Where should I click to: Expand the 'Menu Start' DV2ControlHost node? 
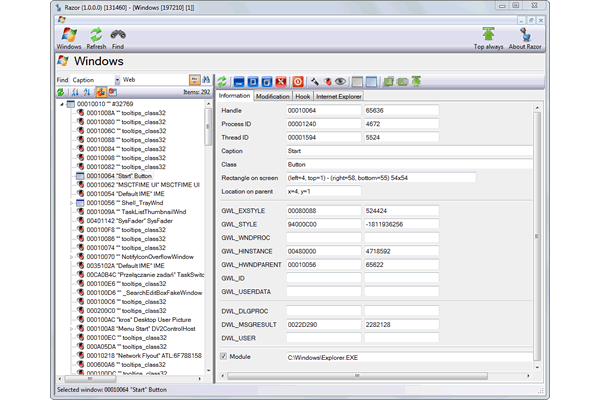point(71,329)
